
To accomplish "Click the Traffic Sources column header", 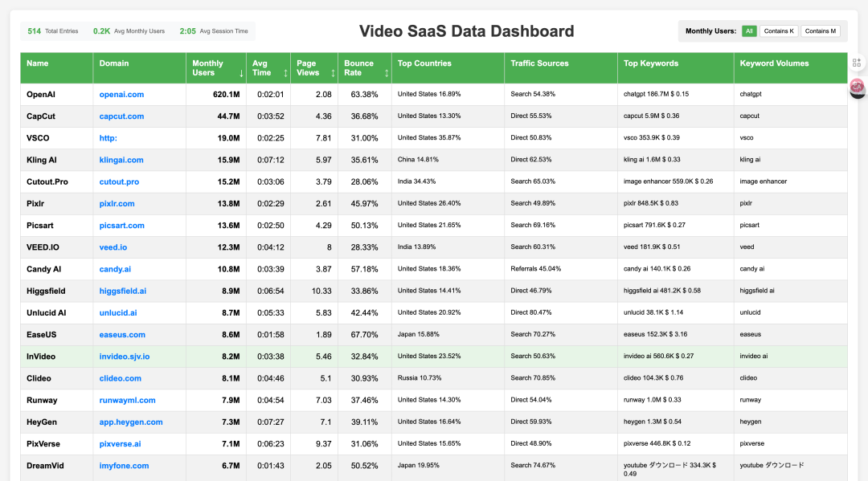I will [561, 68].
